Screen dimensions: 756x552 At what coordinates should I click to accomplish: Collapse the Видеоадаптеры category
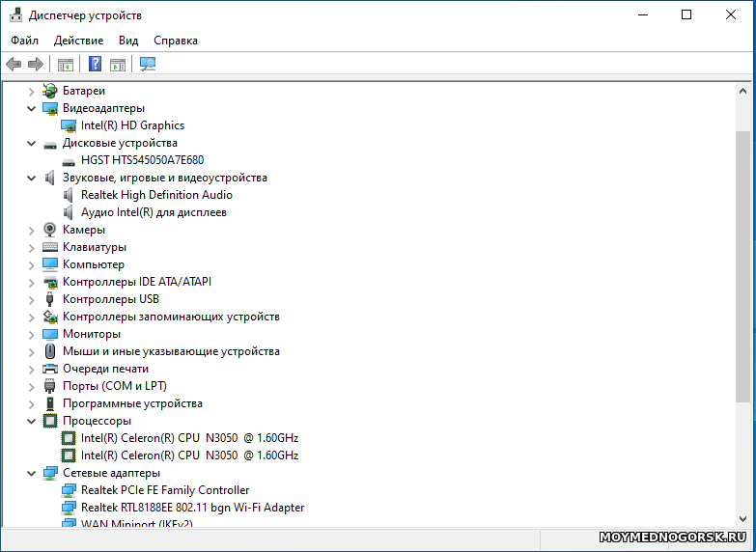31,108
